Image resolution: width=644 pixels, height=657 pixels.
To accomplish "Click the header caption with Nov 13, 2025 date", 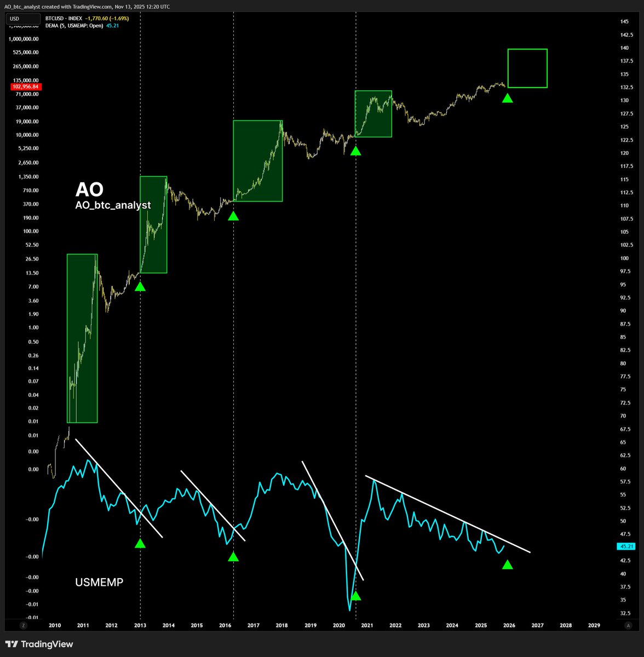I will pos(88,6).
